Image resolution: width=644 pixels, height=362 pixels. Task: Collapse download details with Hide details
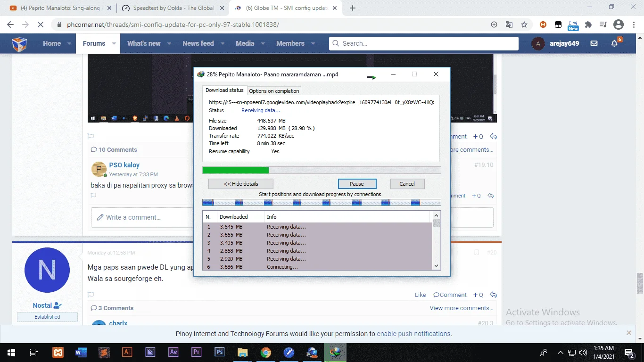(x=241, y=184)
